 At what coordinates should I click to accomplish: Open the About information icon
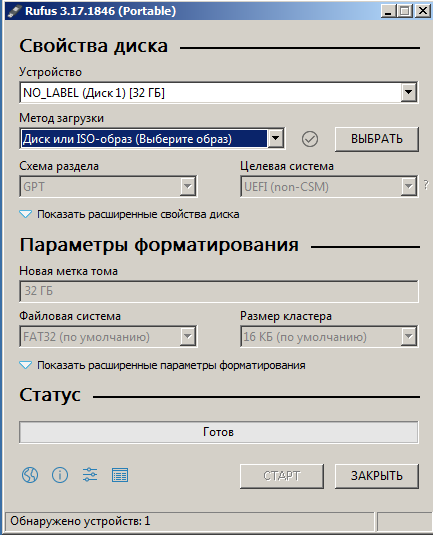[x=60, y=475]
